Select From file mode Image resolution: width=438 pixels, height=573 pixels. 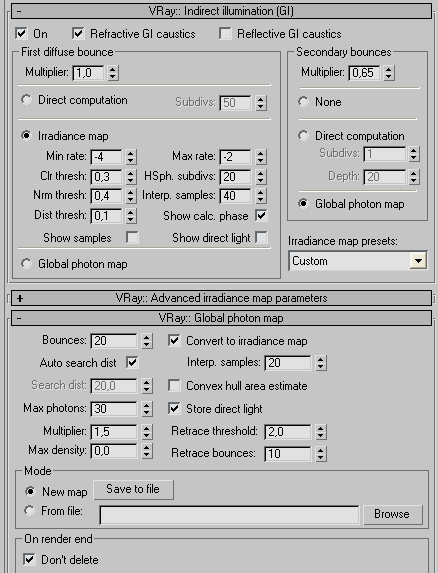30,511
